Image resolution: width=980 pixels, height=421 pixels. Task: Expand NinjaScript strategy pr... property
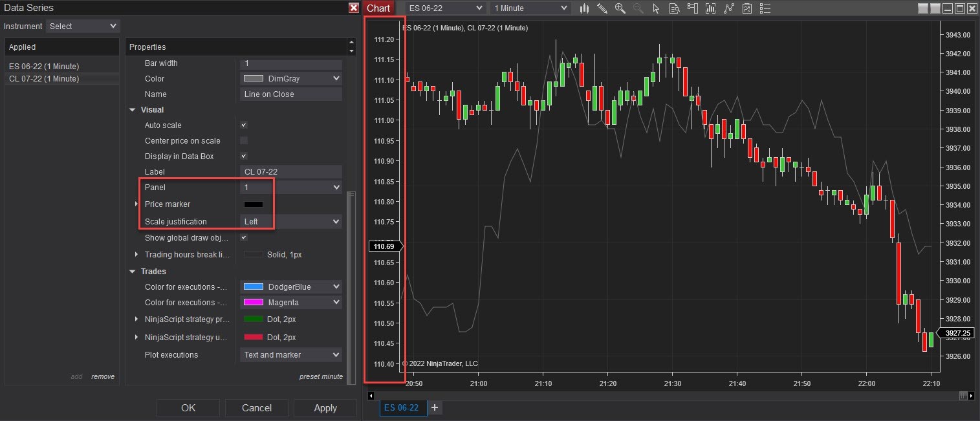136,319
